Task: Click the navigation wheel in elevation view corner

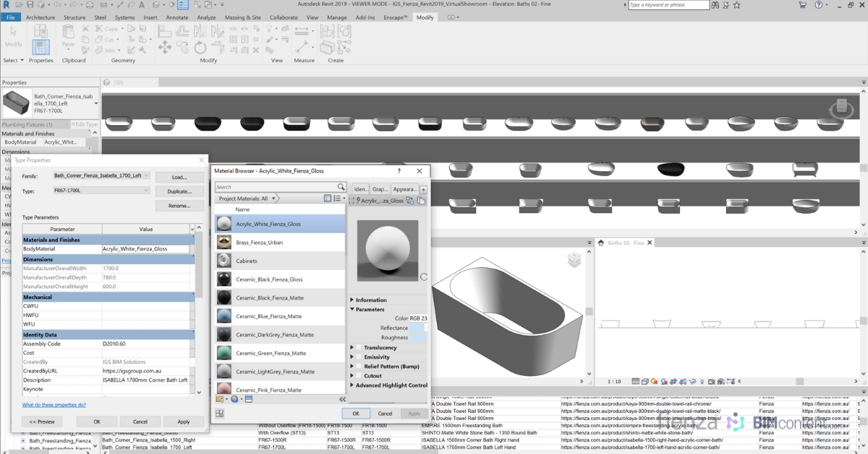Action: [841, 109]
